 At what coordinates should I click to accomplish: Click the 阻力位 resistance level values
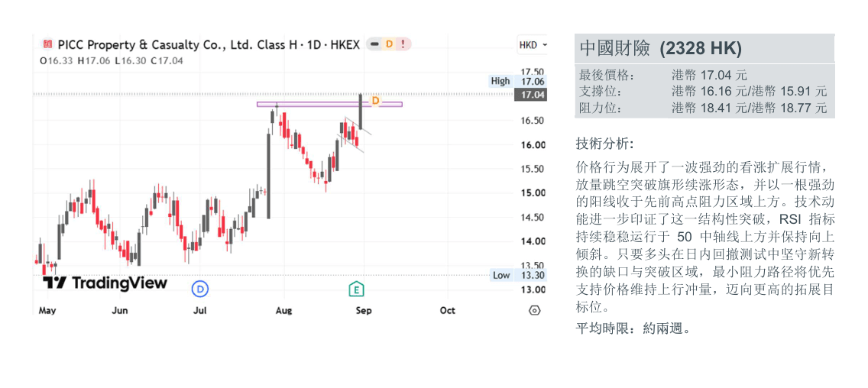click(749, 108)
